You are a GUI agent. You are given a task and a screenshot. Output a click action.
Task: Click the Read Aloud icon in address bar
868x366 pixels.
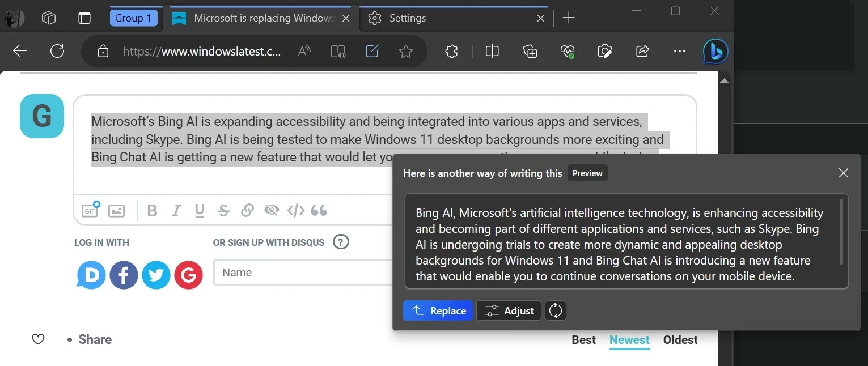[x=304, y=52]
